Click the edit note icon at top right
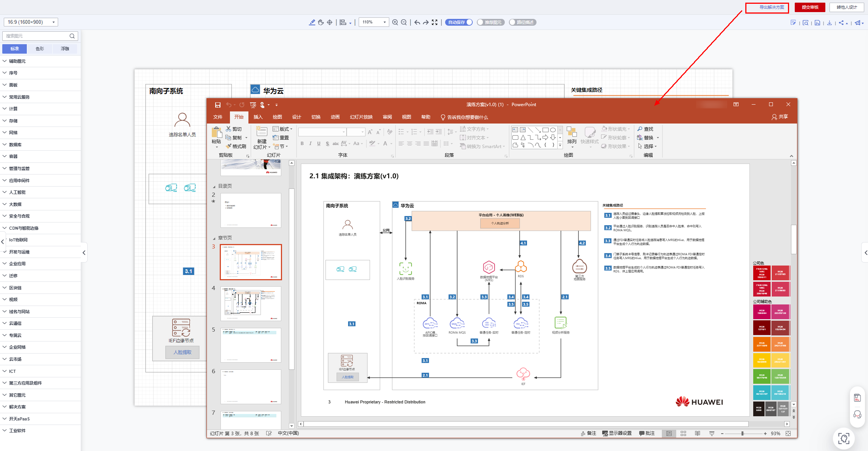 point(793,23)
